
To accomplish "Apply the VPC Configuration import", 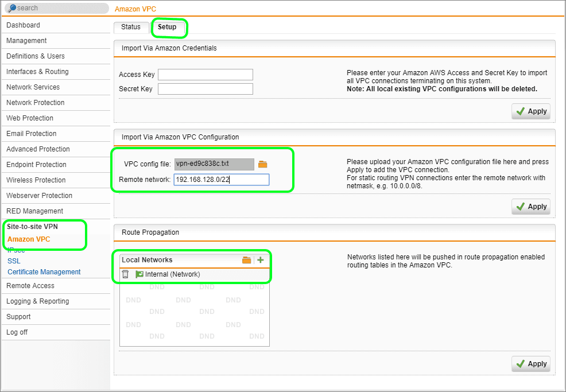I will coord(530,207).
